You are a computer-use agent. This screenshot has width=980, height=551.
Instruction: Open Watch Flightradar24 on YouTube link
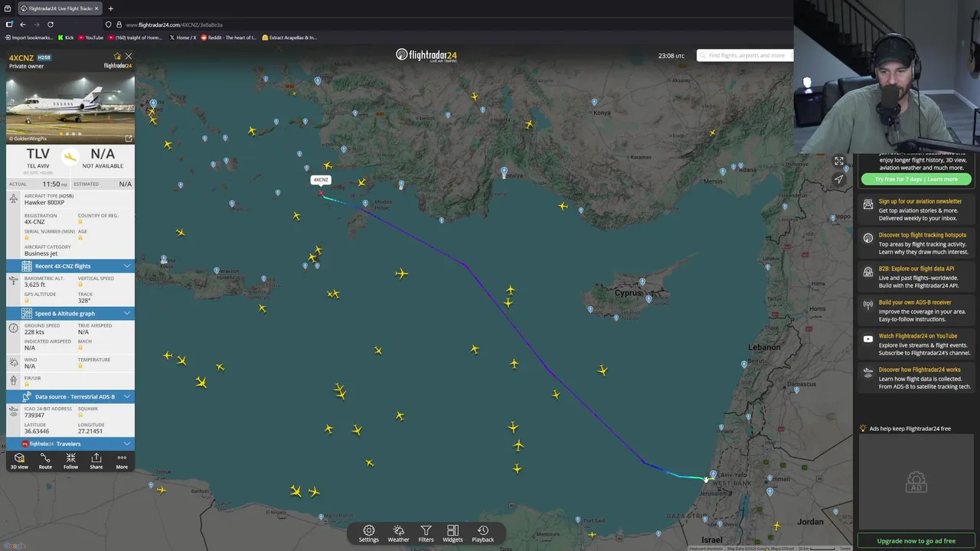tap(918, 336)
